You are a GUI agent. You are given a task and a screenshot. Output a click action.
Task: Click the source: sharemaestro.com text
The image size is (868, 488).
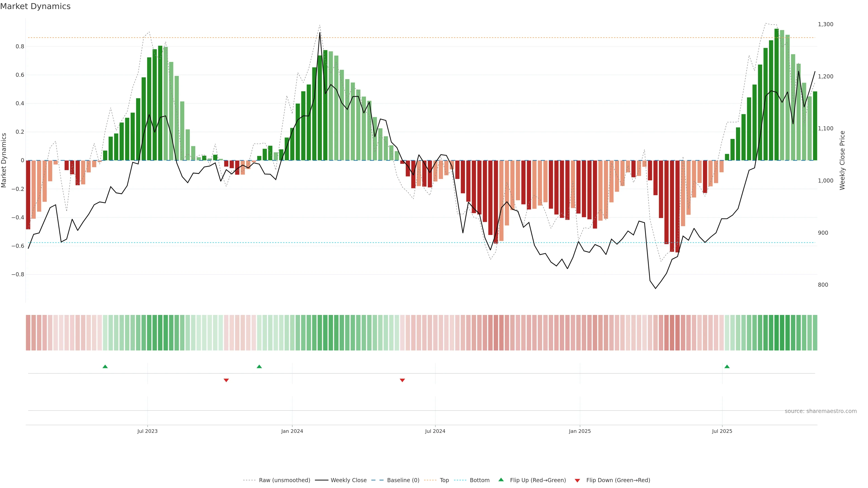pyautogui.click(x=821, y=411)
